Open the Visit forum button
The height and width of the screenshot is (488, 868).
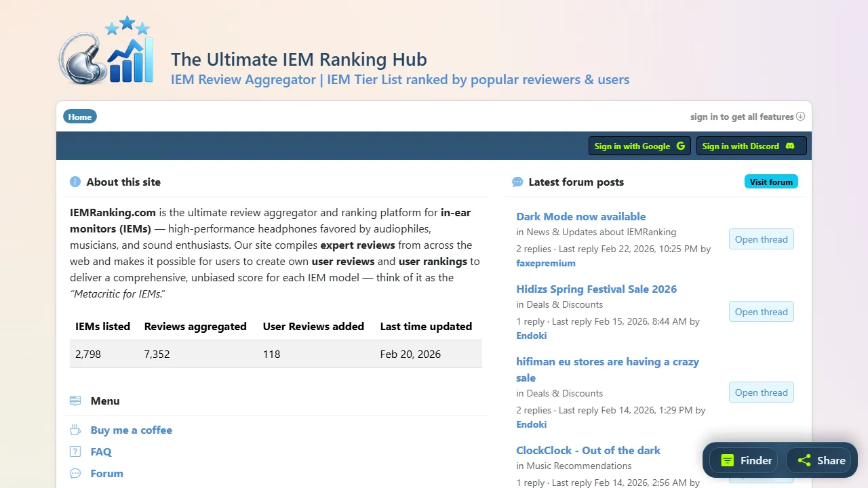click(x=771, y=182)
